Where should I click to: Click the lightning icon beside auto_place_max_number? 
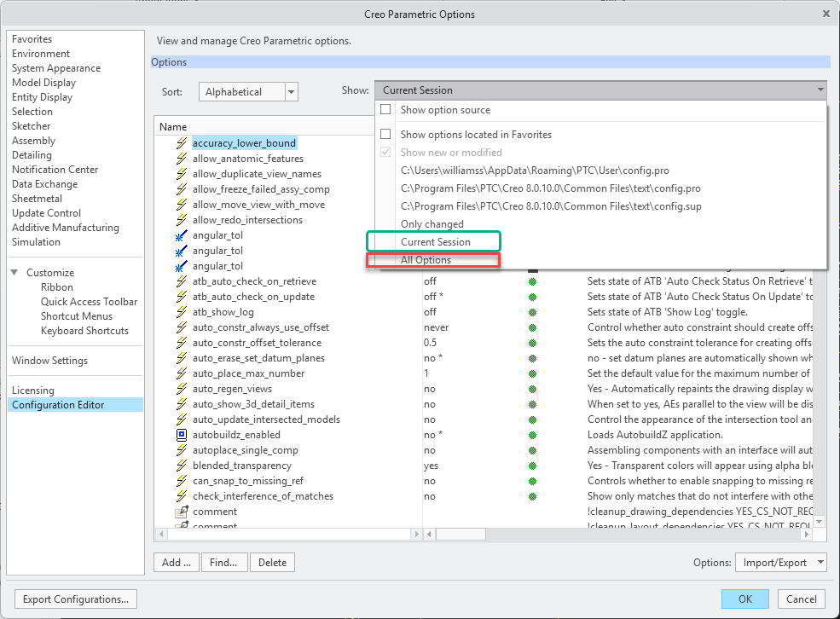pos(182,373)
